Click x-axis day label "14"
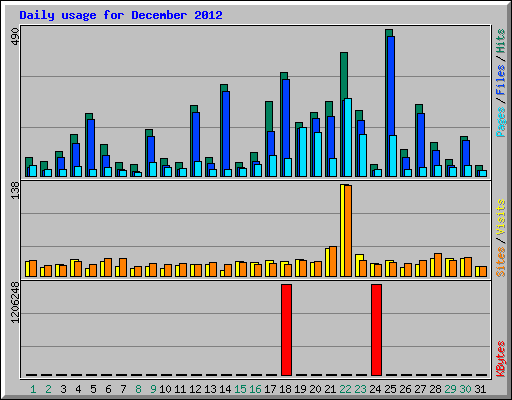 tap(225, 389)
